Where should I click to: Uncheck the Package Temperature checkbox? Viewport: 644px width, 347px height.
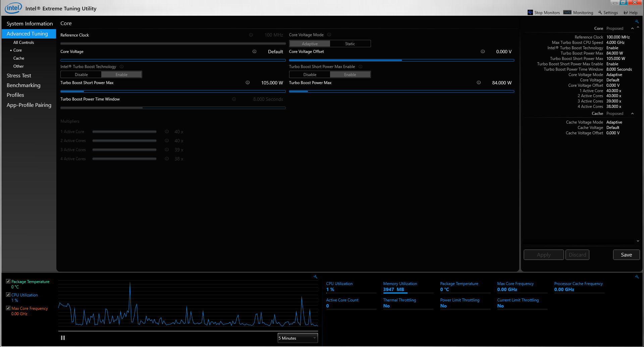(8, 281)
